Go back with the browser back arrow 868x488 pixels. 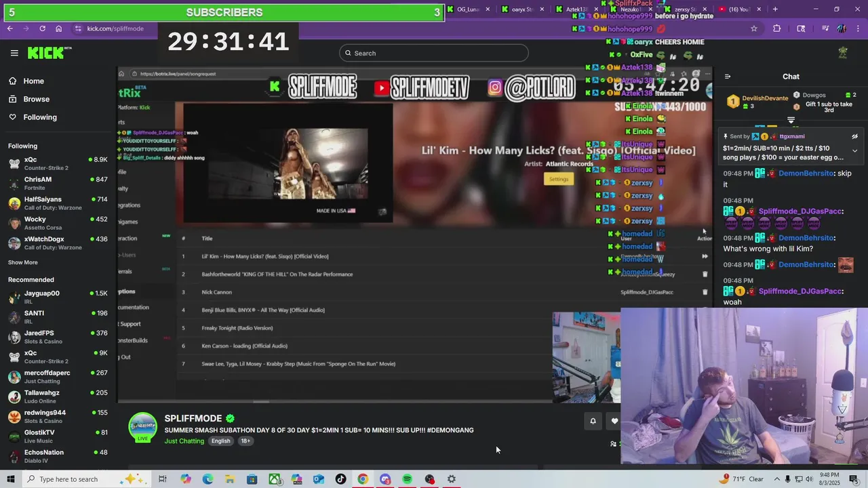[10, 28]
